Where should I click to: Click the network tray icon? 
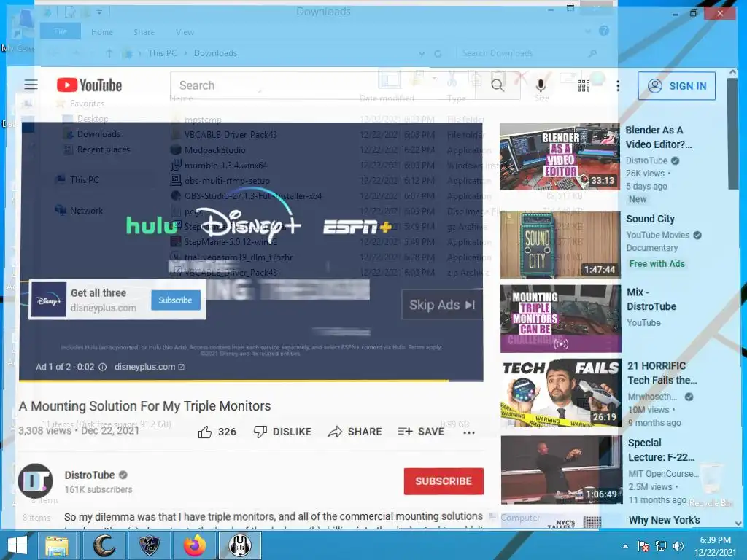(x=661, y=546)
